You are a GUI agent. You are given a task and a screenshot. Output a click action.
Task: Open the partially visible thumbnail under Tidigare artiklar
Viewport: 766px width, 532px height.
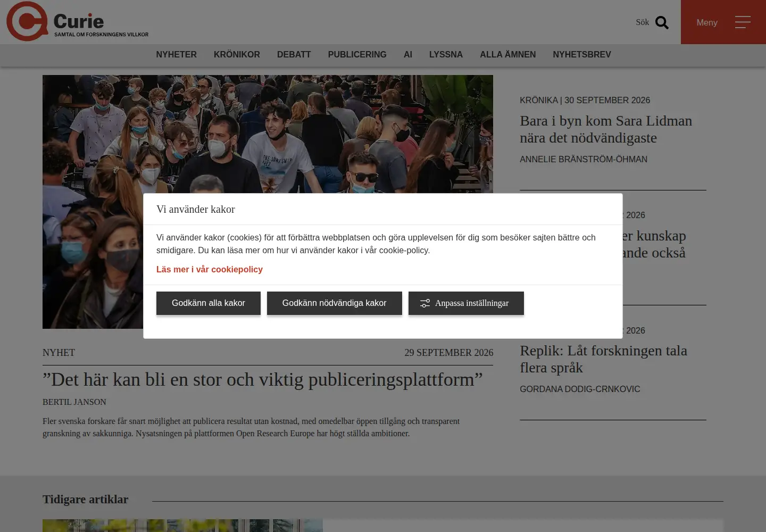182,526
